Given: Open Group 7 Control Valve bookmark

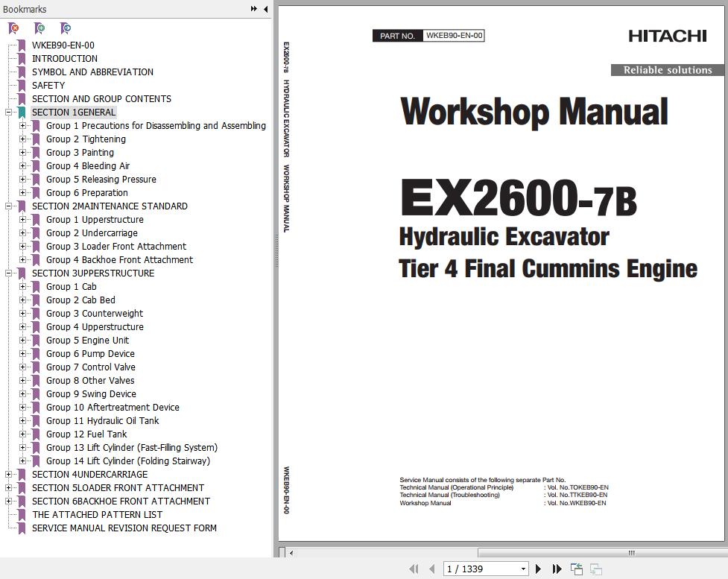Looking at the screenshot, I should 91,367.
